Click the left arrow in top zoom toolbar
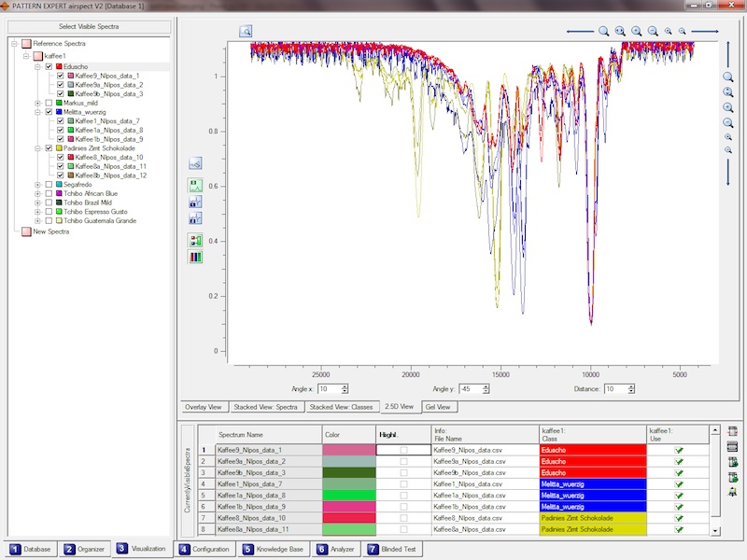The width and height of the screenshot is (747, 560). coord(579,32)
